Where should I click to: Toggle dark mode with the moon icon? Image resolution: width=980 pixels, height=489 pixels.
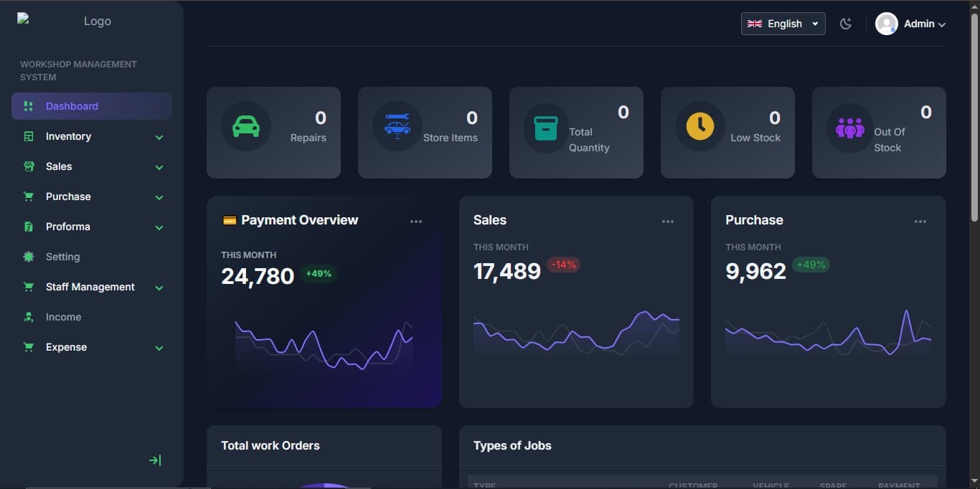click(846, 24)
